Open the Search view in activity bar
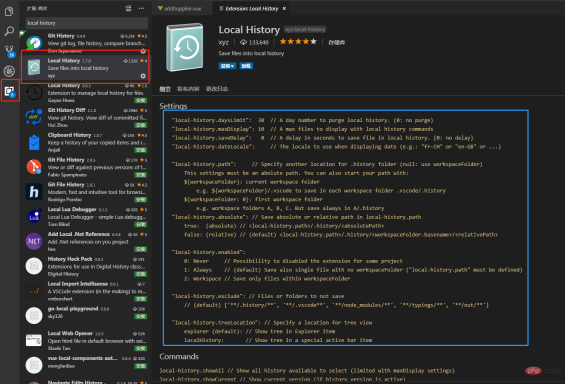This screenshot has height=384, width=565. coord(9,31)
